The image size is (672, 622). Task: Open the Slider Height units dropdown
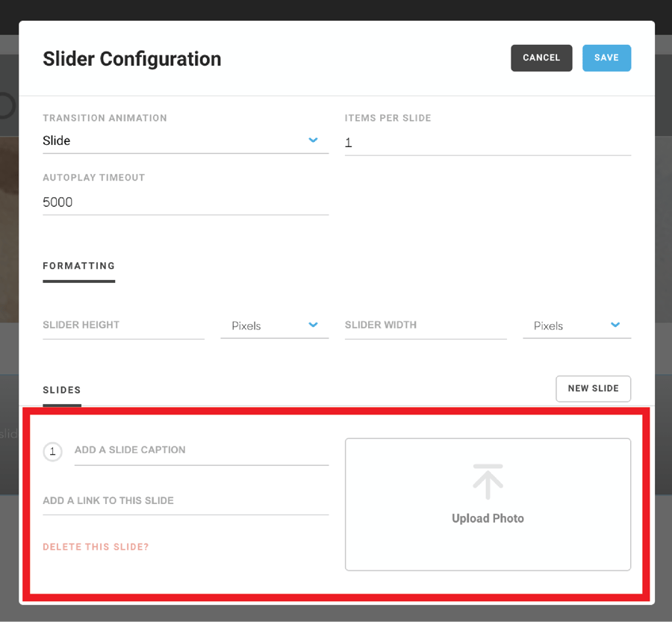click(x=274, y=325)
